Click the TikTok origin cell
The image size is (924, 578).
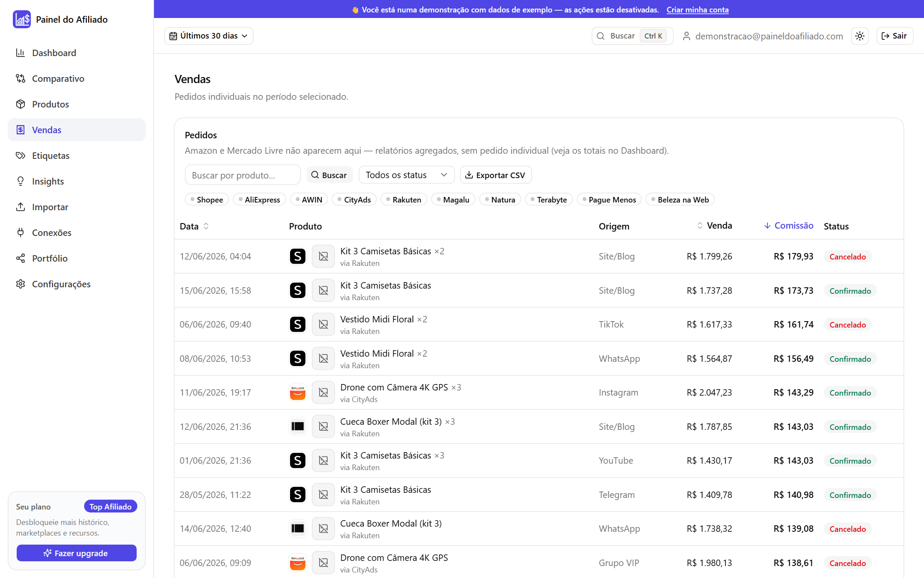611,325
